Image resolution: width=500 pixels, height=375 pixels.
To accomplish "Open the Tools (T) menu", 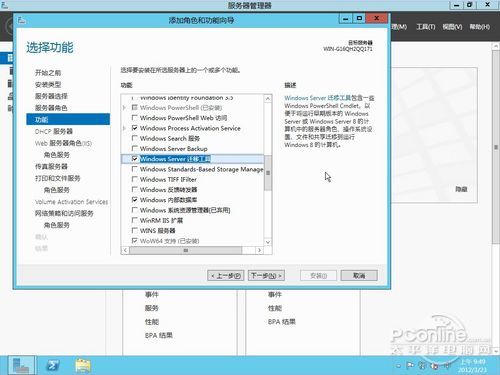I will click(425, 27).
